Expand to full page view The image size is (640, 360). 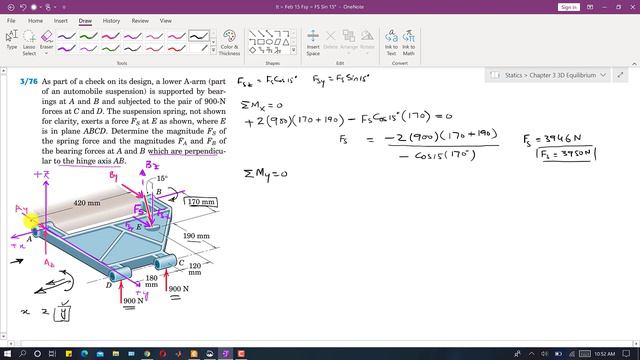620,75
